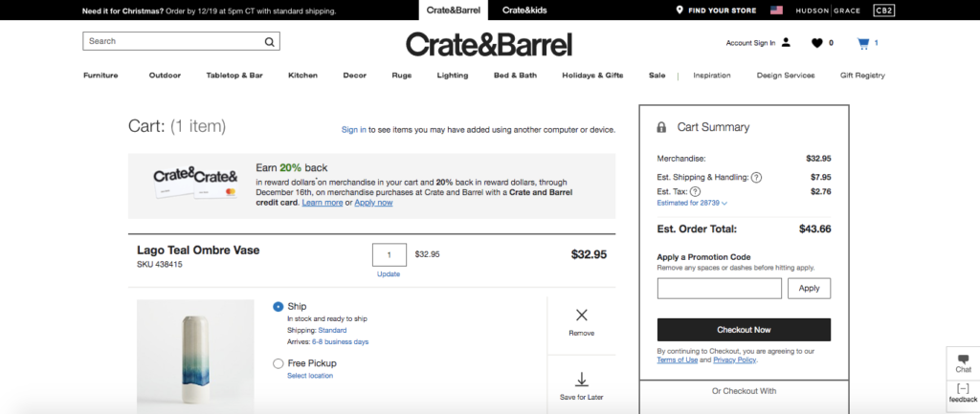Open the Outdoor menu

pos(165,76)
